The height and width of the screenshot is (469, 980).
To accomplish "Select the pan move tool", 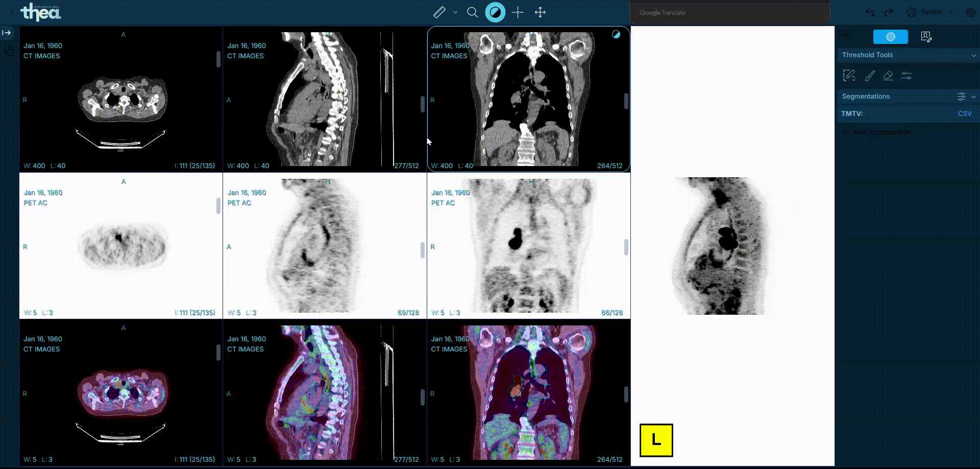I will tap(540, 12).
